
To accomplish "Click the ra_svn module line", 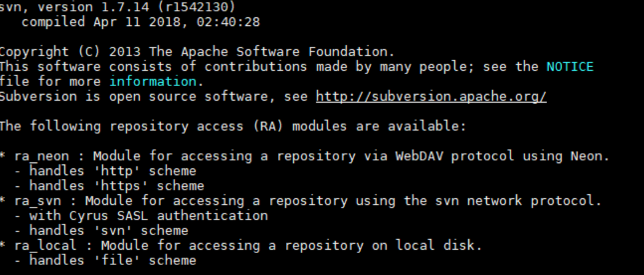I will [300, 201].
